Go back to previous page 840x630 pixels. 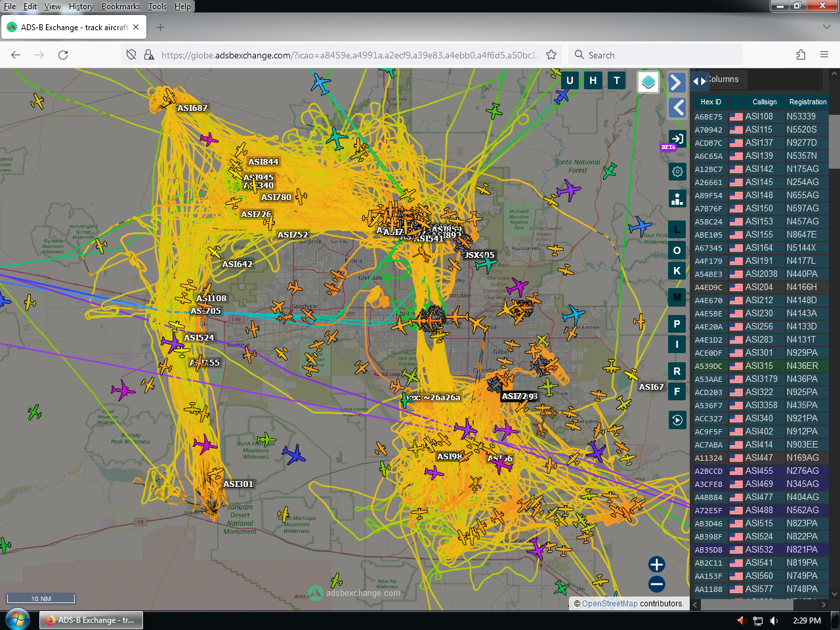(16, 55)
